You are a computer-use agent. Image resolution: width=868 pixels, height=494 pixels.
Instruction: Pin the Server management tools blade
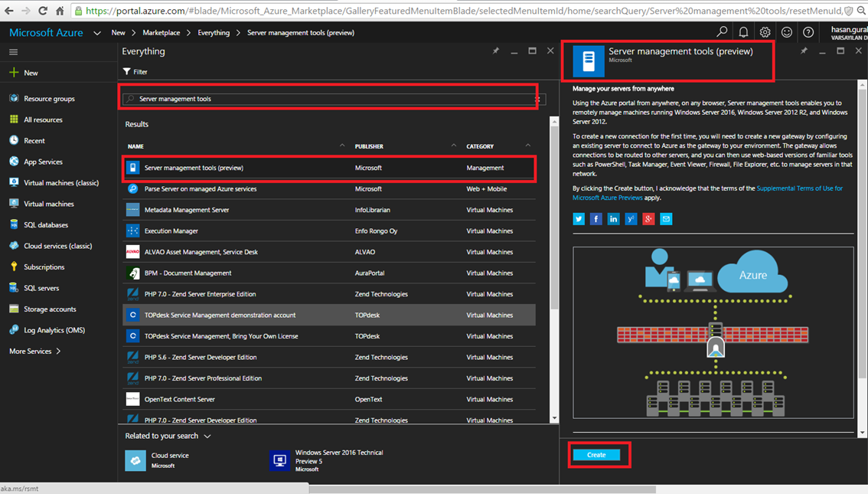pos(804,51)
